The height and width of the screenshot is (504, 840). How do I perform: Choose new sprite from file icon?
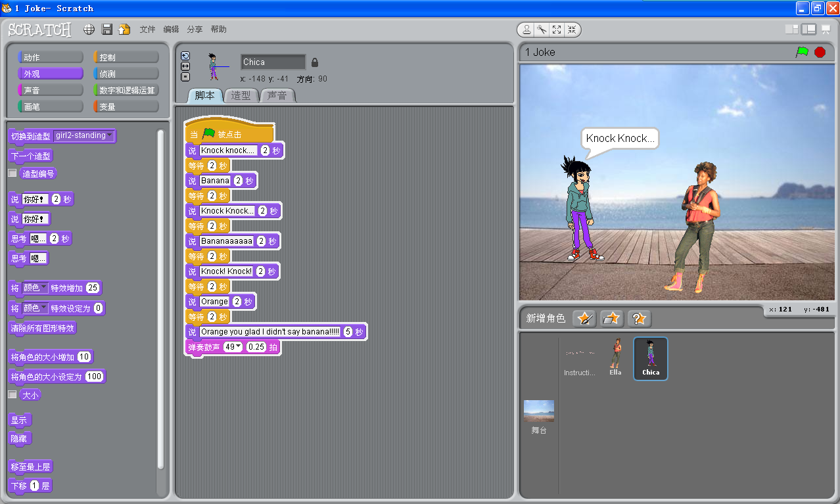611,318
